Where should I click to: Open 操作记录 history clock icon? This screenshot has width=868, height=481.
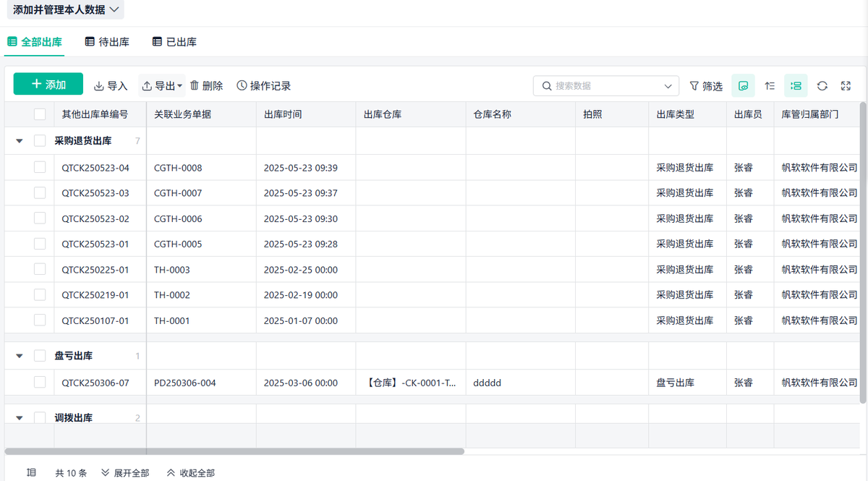pyautogui.click(x=242, y=86)
